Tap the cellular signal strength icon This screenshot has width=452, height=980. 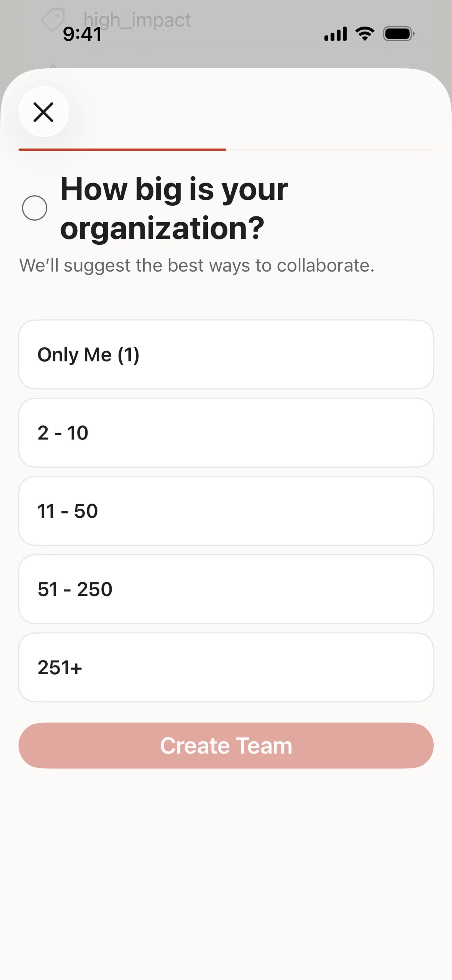(335, 34)
